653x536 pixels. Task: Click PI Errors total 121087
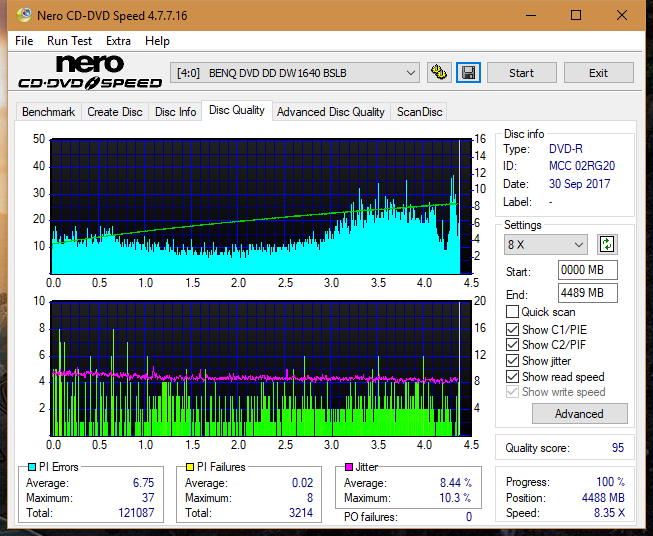click(136, 512)
